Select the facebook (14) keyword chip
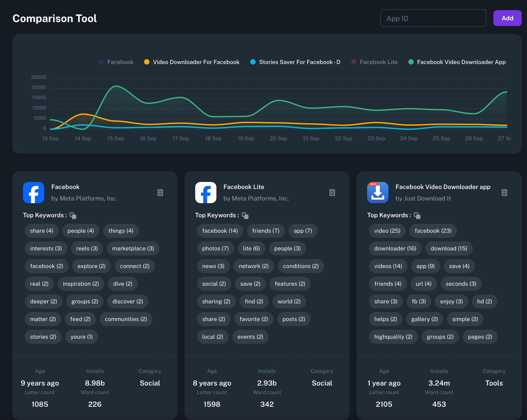The height and width of the screenshot is (420, 527). [x=220, y=231]
